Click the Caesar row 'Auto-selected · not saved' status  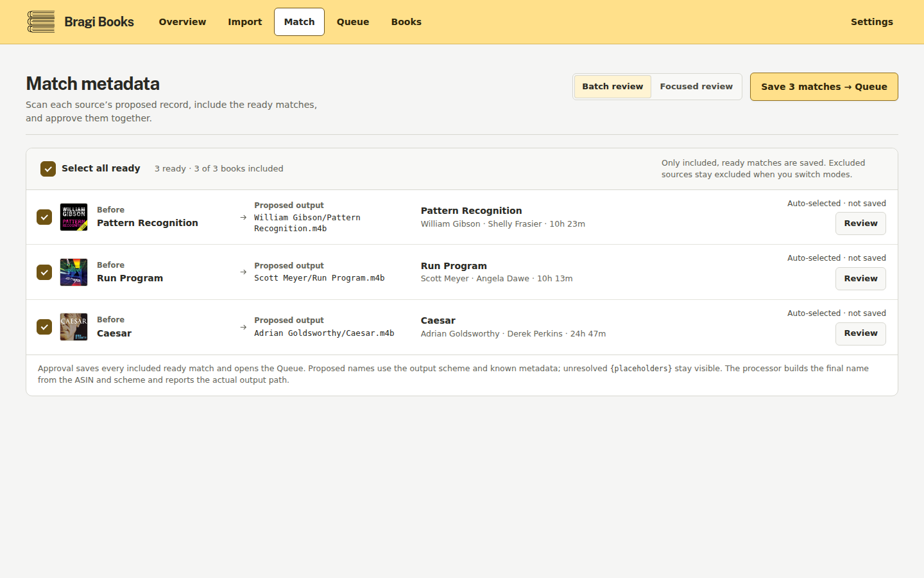tap(837, 313)
